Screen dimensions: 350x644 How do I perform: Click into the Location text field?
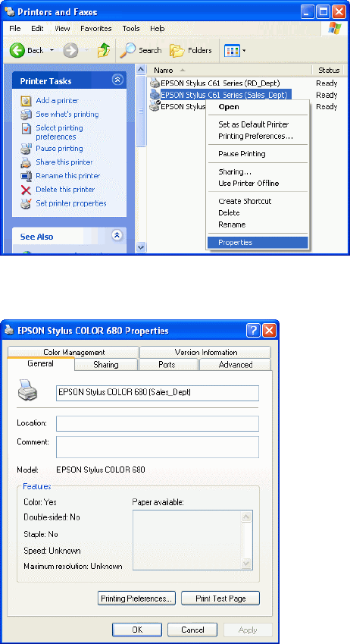(158, 423)
